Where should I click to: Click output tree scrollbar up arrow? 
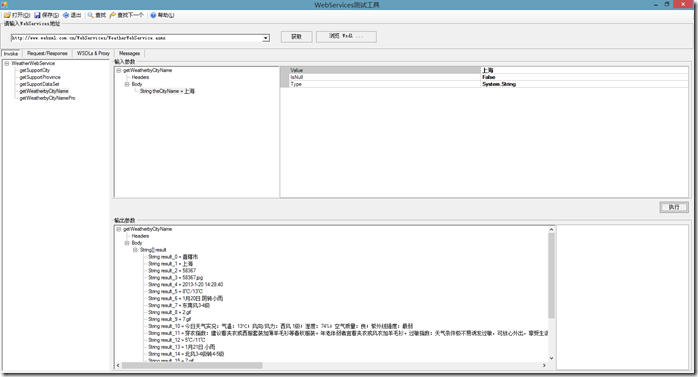click(552, 230)
